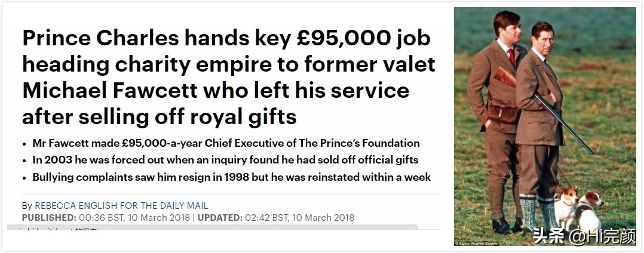Click the UPDATED label

coord(220,217)
